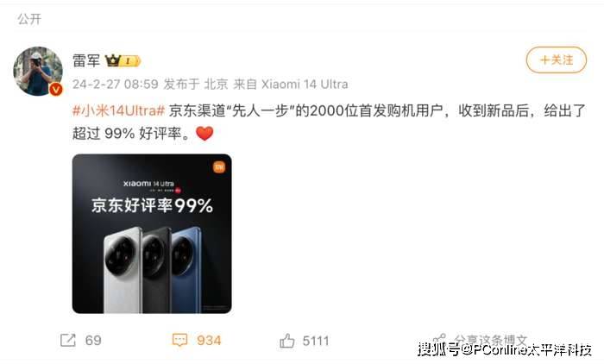Open the Xiaomi 14 Ultra promo image

152,234
